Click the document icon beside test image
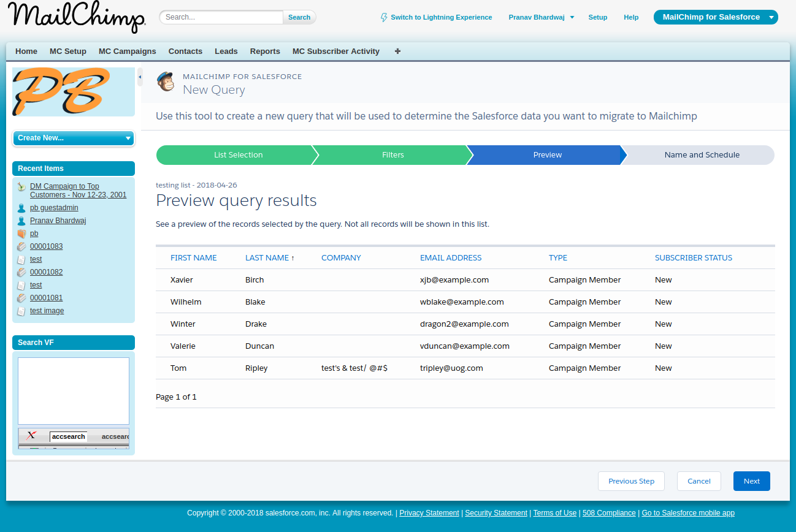The image size is (796, 532). click(x=21, y=311)
